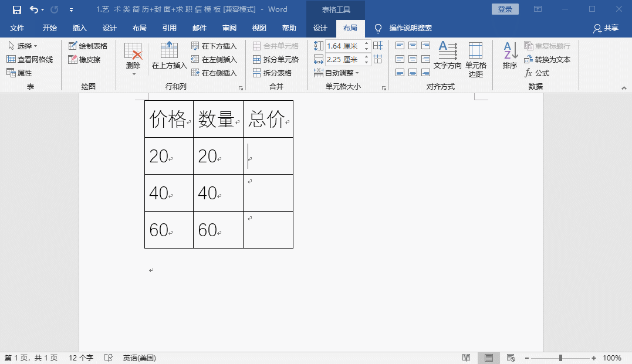
Task: Click the quantity cell containing 60
Action: click(x=218, y=230)
